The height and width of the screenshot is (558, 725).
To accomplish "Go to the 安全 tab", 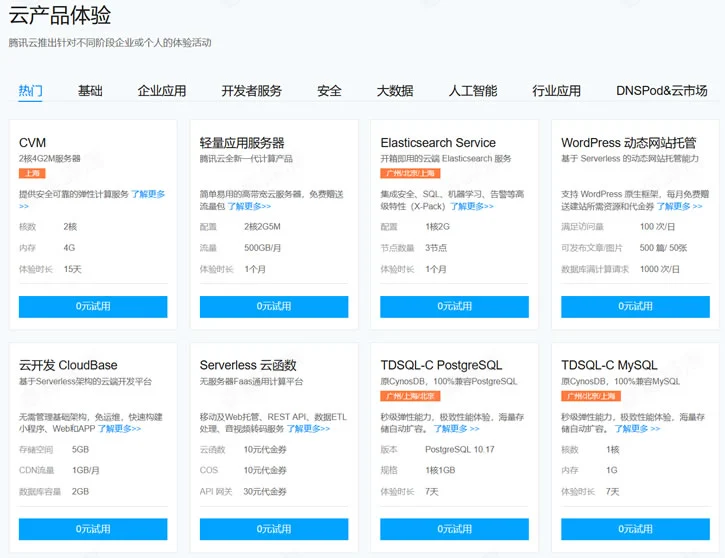I will tap(329, 91).
